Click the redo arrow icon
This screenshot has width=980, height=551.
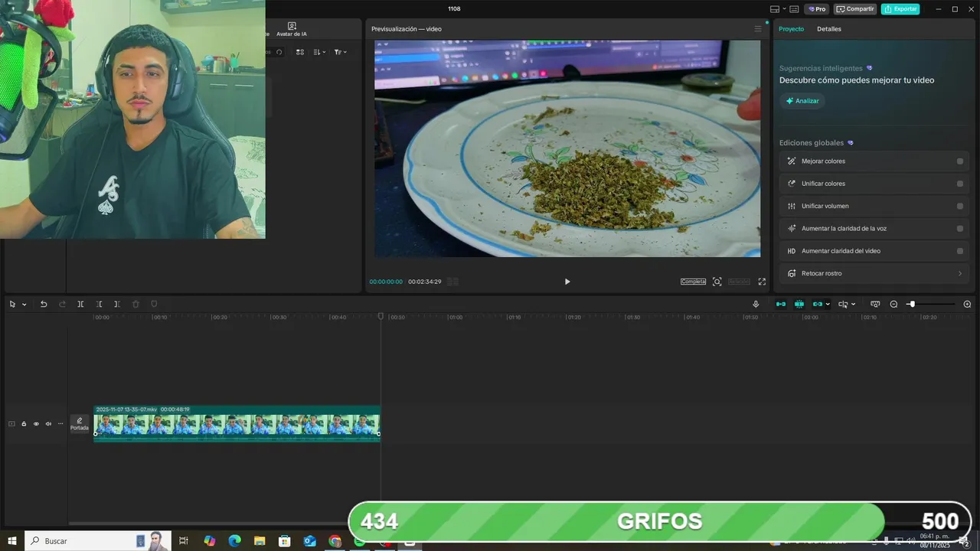point(62,304)
